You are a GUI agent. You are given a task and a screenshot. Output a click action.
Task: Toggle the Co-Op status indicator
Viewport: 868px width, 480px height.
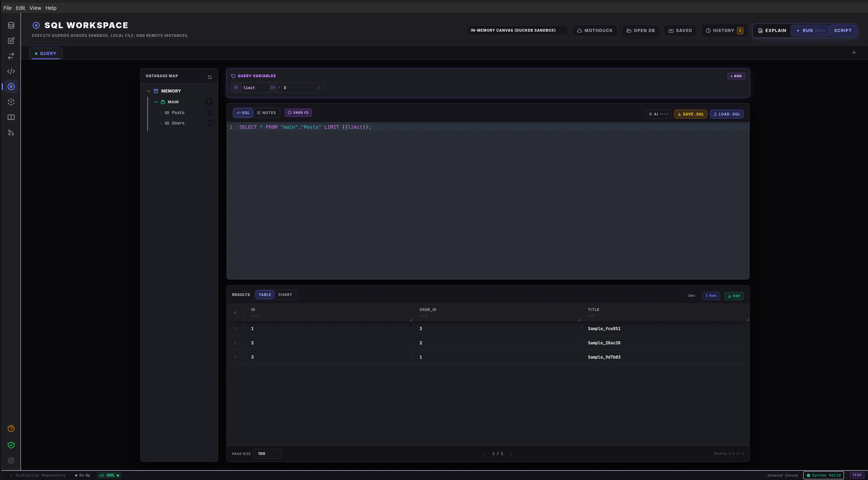click(x=82, y=475)
